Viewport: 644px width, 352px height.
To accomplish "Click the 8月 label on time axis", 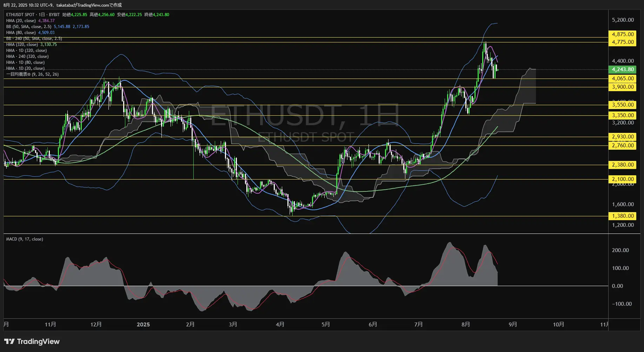I will [x=466, y=324].
